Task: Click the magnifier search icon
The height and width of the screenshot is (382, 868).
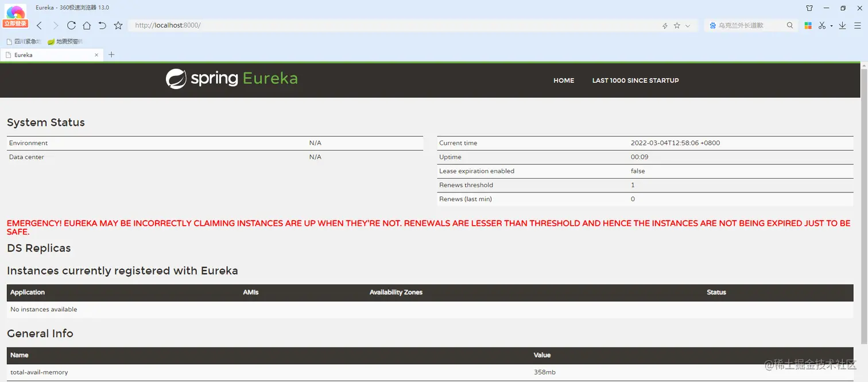Action: 790,25
